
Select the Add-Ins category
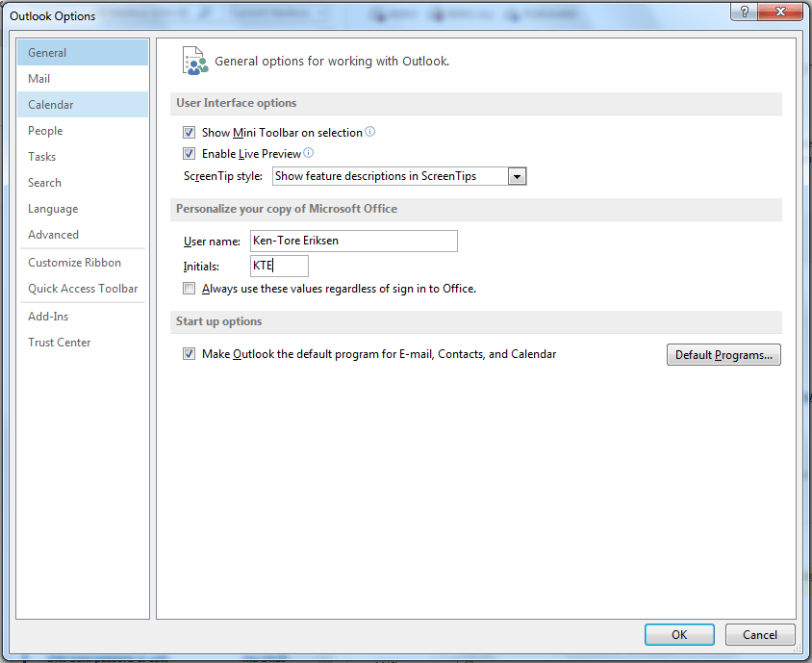tap(83, 317)
